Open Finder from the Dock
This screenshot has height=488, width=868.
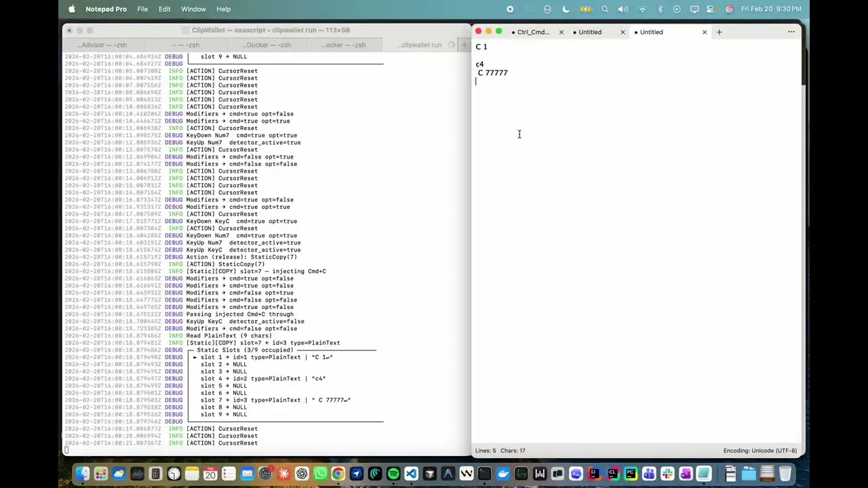82,474
